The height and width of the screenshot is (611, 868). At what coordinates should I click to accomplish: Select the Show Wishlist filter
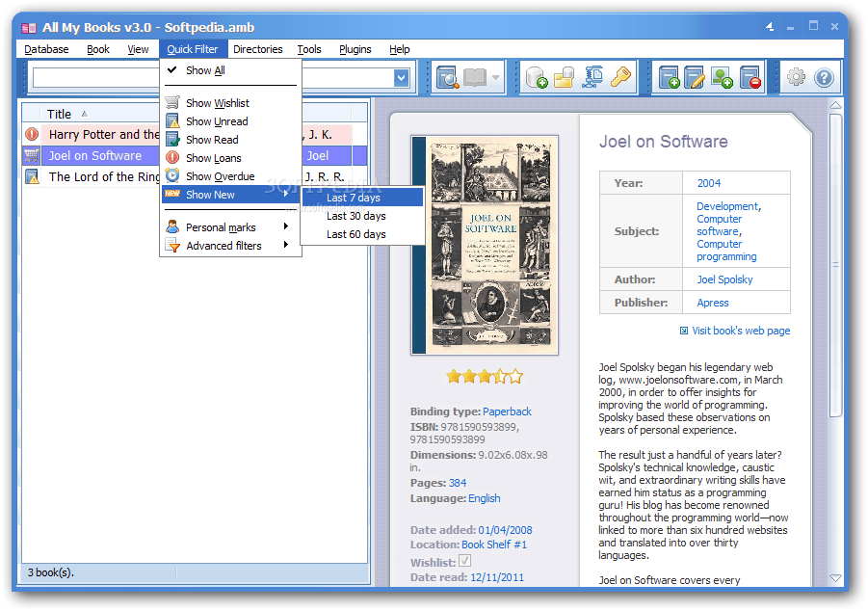230,103
